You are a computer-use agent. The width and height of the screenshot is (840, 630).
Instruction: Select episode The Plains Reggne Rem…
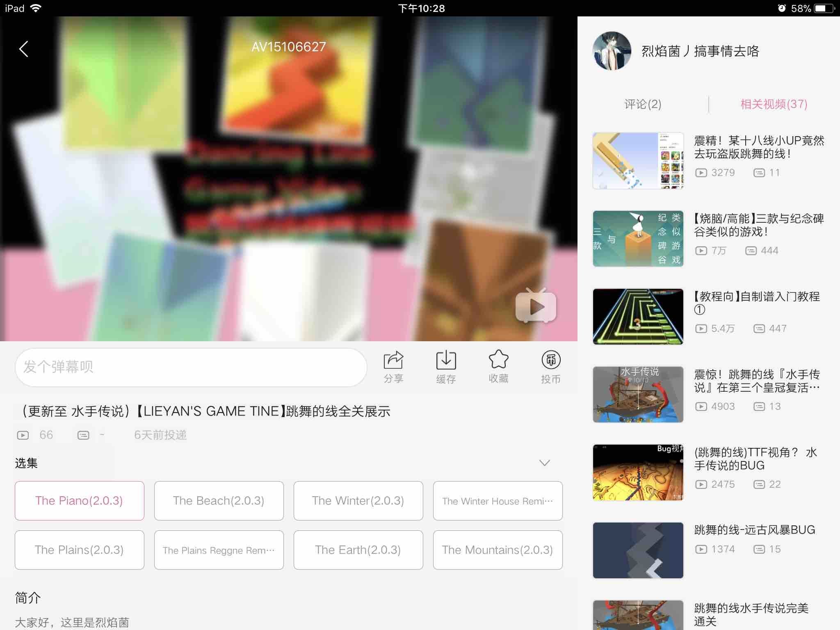(219, 550)
